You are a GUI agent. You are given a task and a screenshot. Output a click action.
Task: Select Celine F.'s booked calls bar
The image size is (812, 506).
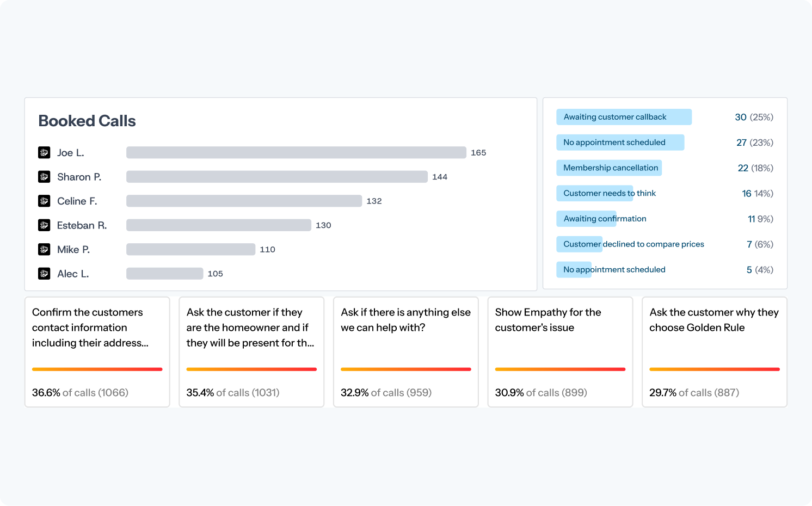coord(244,201)
